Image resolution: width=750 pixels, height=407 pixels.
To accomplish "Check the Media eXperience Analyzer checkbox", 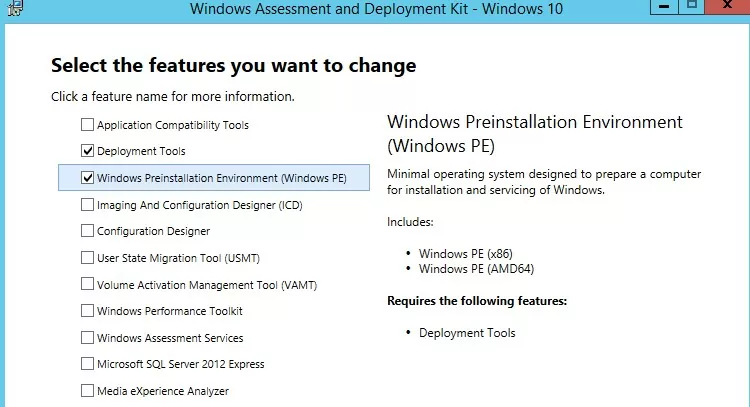I will point(87,391).
